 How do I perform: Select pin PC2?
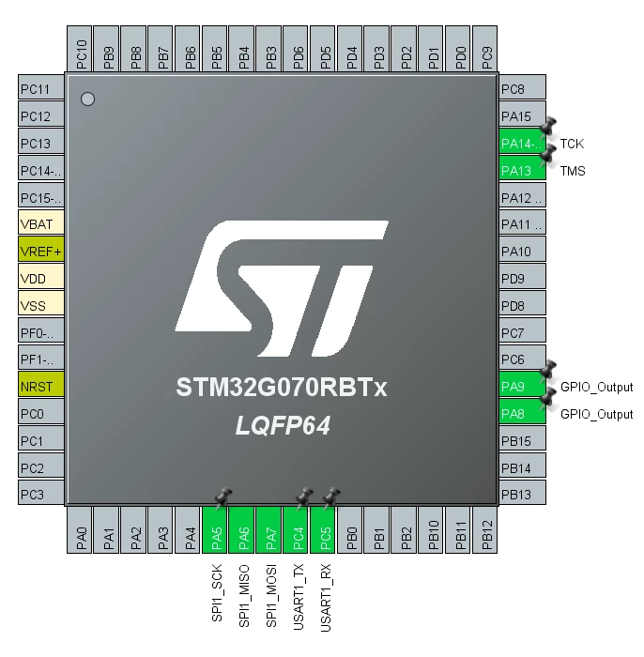(x=41, y=467)
